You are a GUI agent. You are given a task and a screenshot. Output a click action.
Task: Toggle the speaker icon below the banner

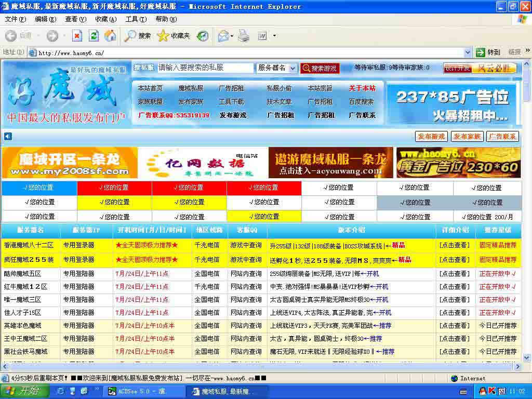coord(7,136)
